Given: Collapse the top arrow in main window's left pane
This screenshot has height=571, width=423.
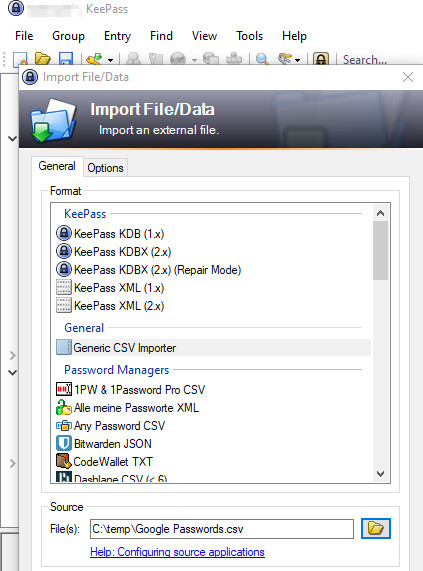Looking at the screenshot, I should pyautogui.click(x=12, y=138).
